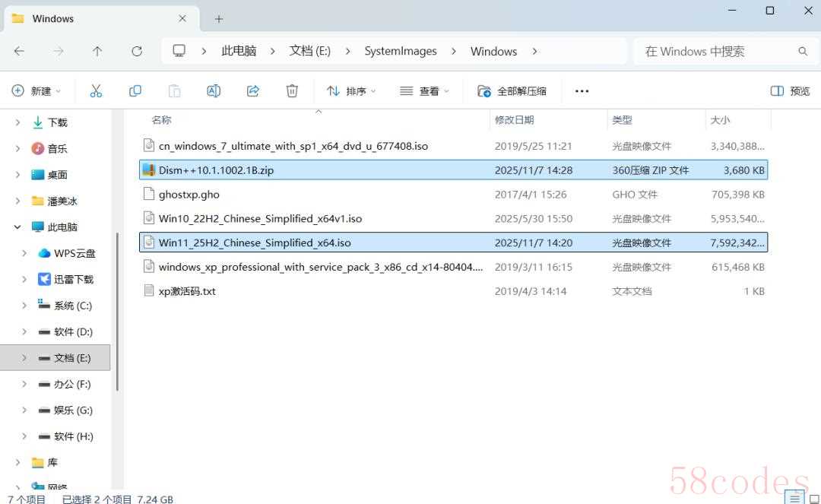
Task: Click the Delete trash can icon
Action: [292, 91]
